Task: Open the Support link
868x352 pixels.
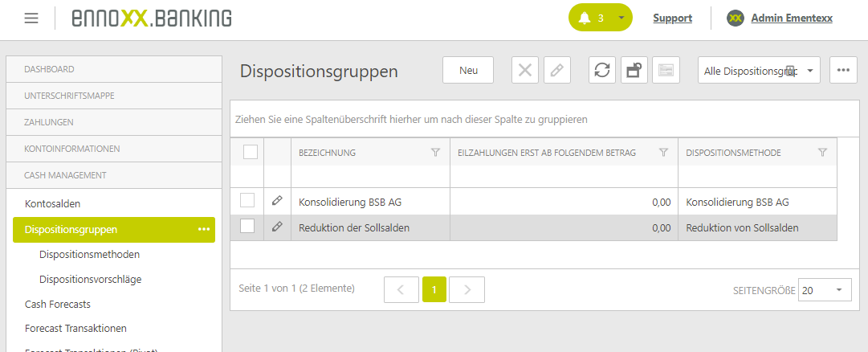Action: point(672,18)
